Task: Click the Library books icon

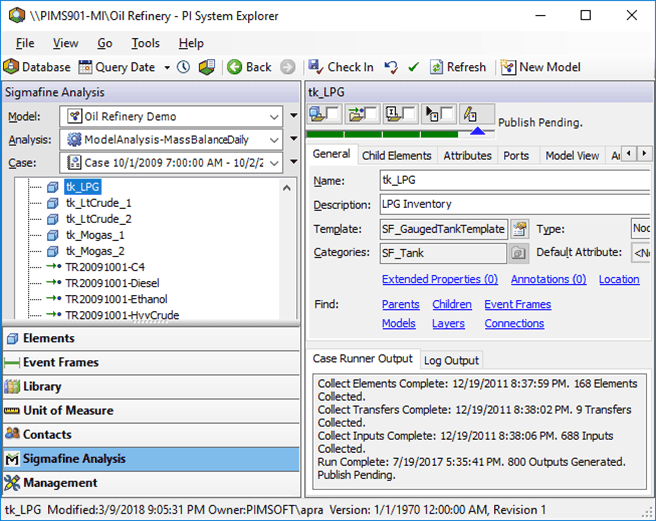Action: pyautogui.click(x=12, y=386)
